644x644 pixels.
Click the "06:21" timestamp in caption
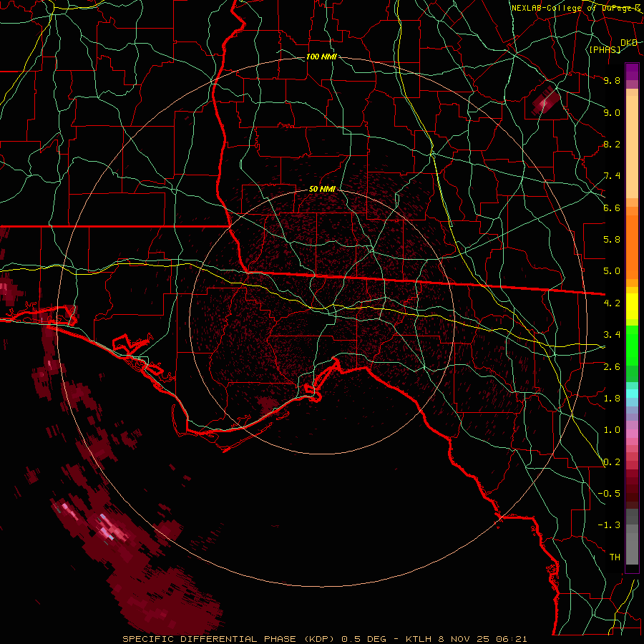click(x=511, y=639)
